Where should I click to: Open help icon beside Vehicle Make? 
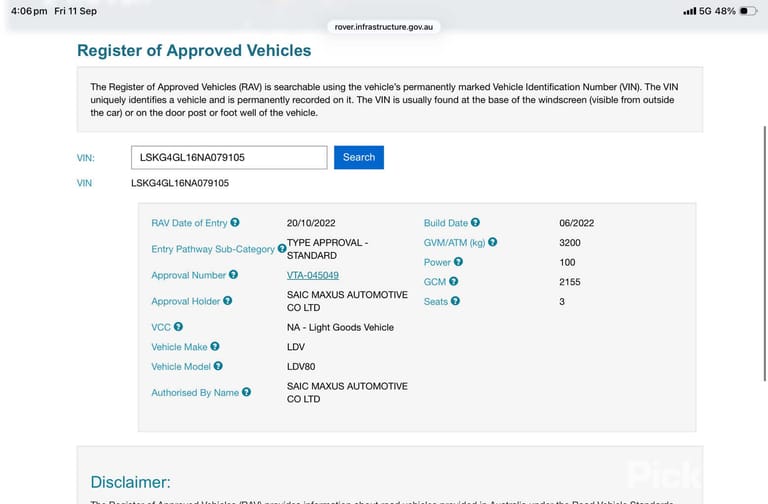tap(215, 346)
